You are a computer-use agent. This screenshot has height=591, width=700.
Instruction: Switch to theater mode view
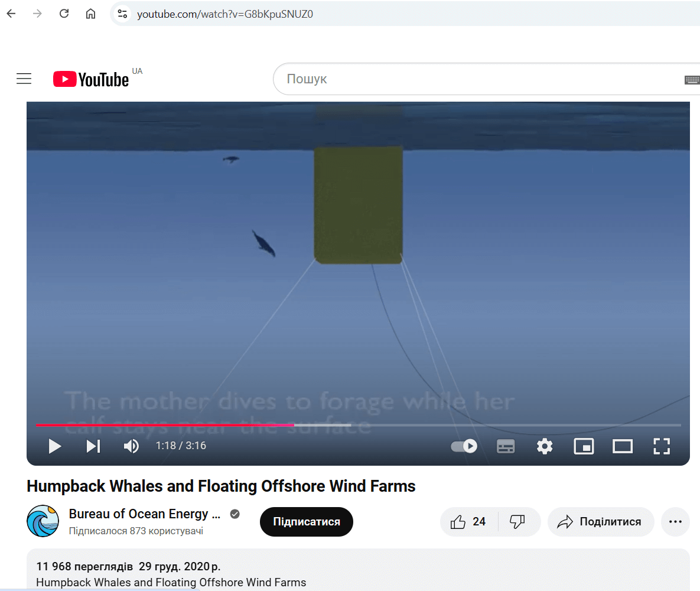point(623,446)
